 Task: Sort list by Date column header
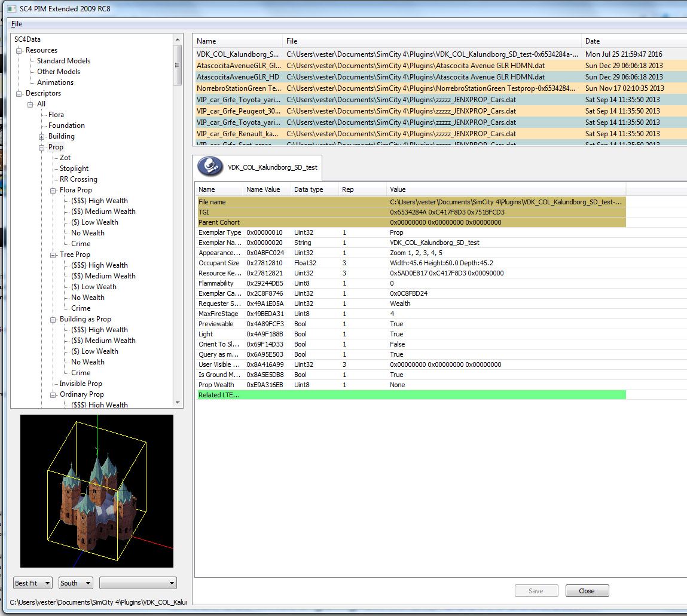click(634, 41)
